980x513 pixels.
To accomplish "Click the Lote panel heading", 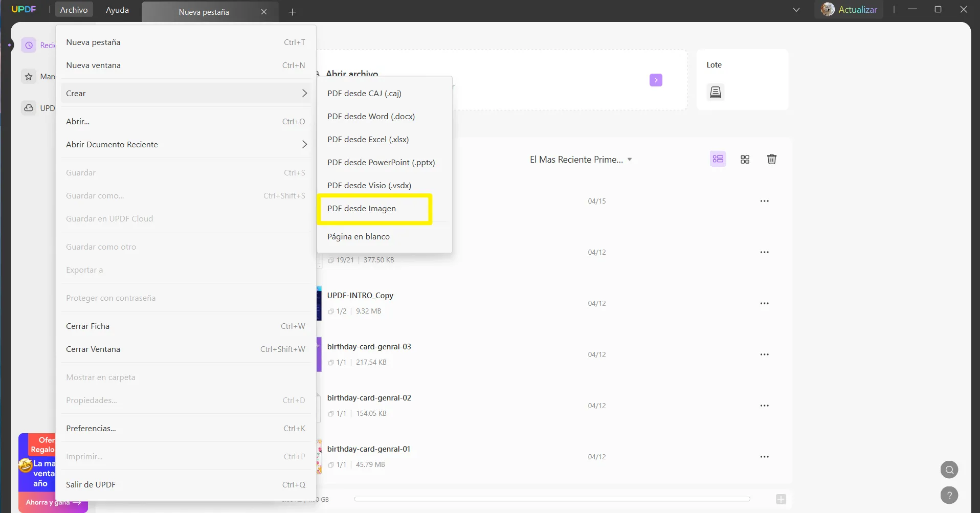I will pyautogui.click(x=714, y=65).
